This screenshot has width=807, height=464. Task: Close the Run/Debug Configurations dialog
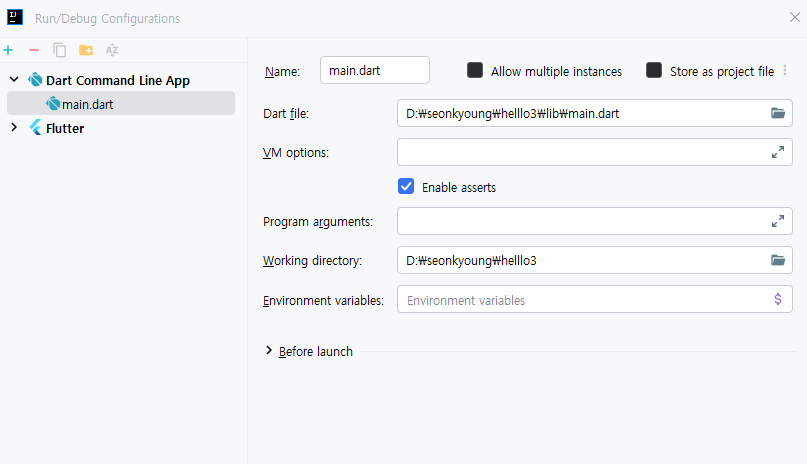[795, 17]
